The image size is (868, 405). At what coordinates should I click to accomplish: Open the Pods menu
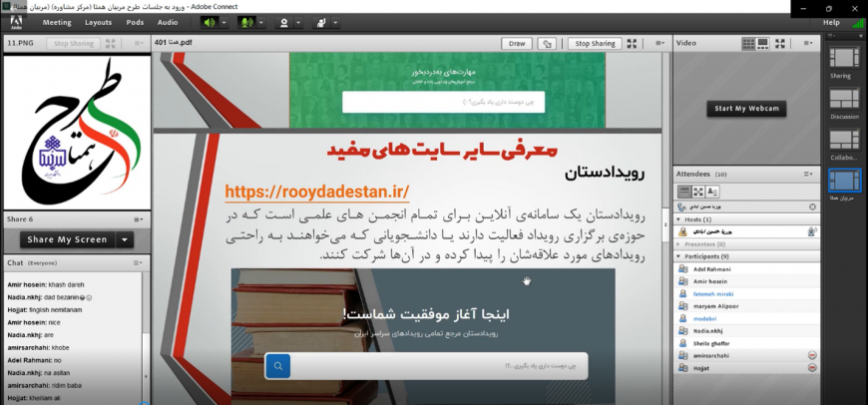pos(135,23)
